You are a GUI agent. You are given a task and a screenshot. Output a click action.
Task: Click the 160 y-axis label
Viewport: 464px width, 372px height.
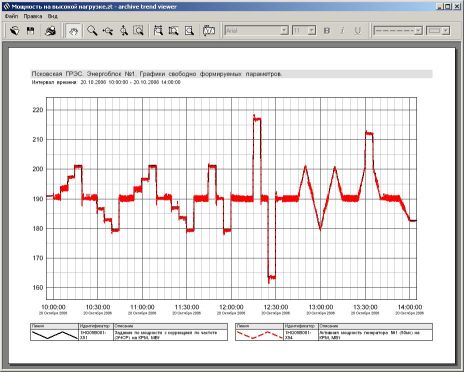tap(38, 288)
